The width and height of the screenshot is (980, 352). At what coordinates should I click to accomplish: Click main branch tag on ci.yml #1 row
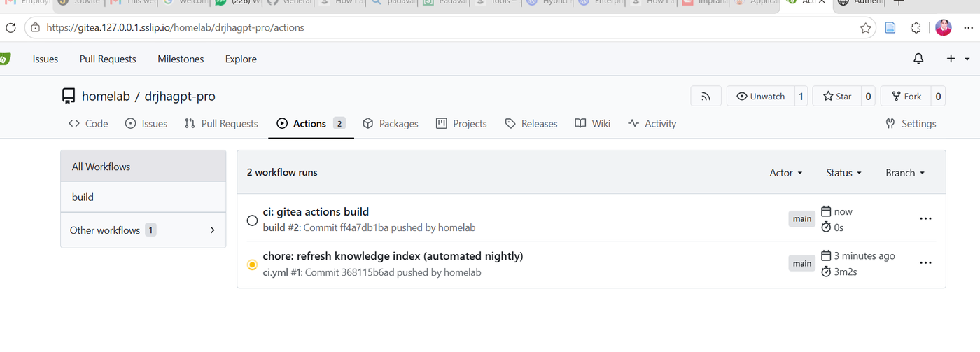(x=802, y=264)
